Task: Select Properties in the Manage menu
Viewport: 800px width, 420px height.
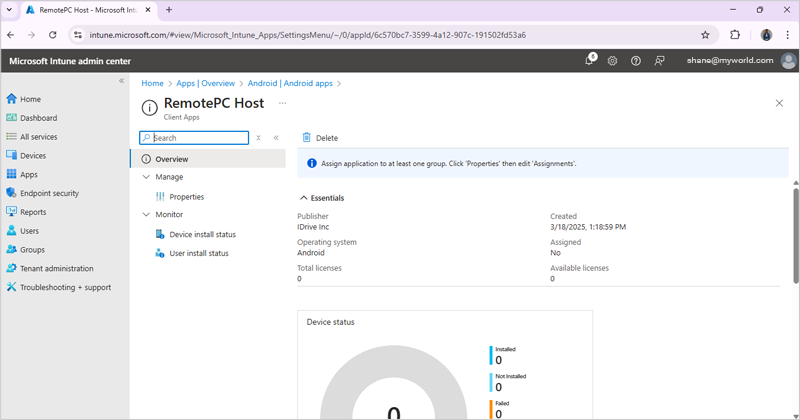Action: point(186,197)
